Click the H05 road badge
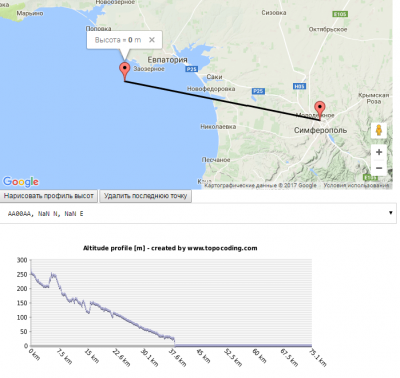This screenshot has height=378, width=400. click(299, 86)
